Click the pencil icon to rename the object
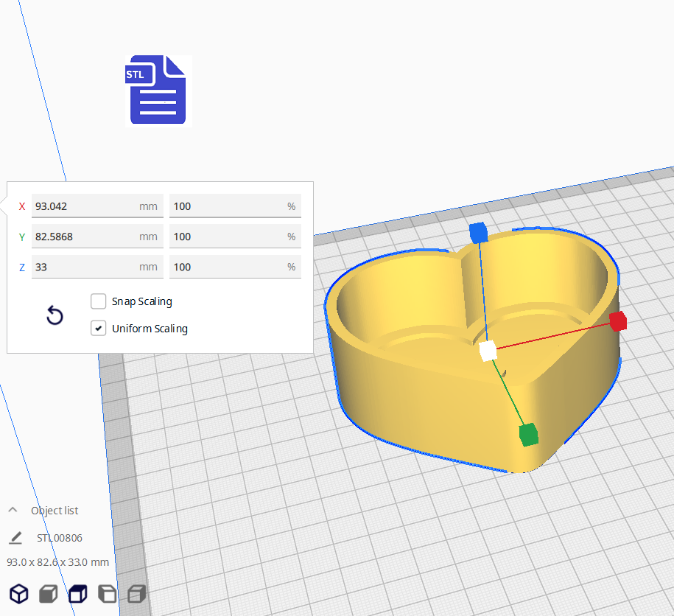The image size is (674, 616). [x=15, y=538]
